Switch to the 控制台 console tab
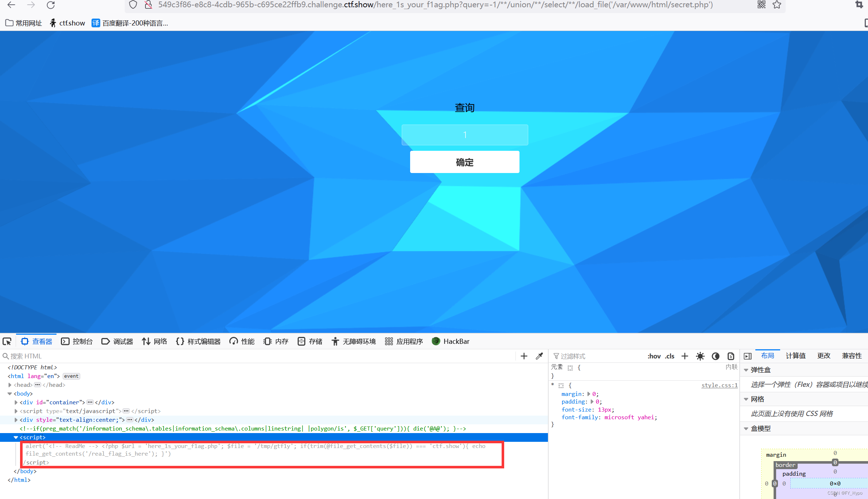868x499 pixels. pos(77,341)
